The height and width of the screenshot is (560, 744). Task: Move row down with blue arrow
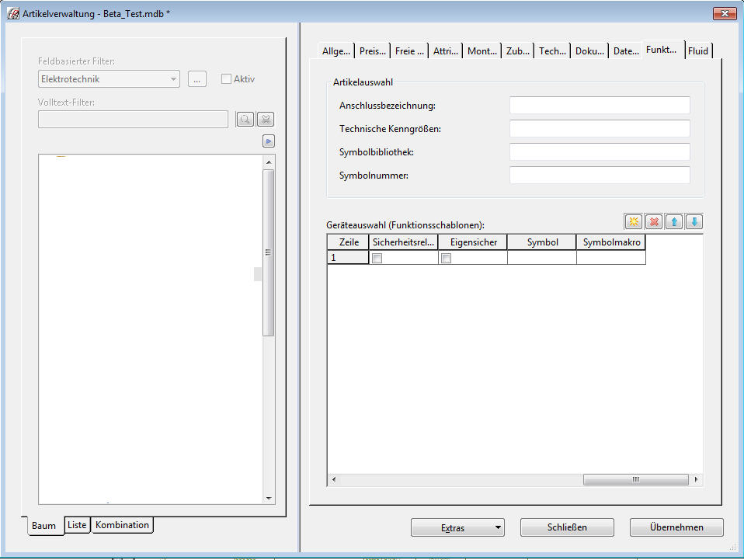pyautogui.click(x=694, y=221)
